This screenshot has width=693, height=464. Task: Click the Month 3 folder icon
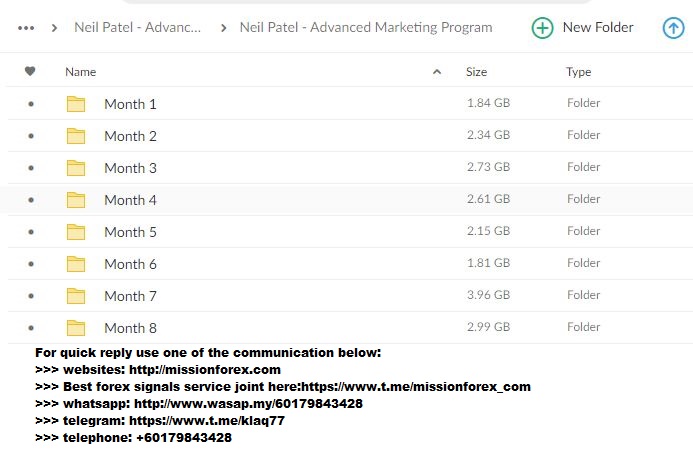[76, 168]
